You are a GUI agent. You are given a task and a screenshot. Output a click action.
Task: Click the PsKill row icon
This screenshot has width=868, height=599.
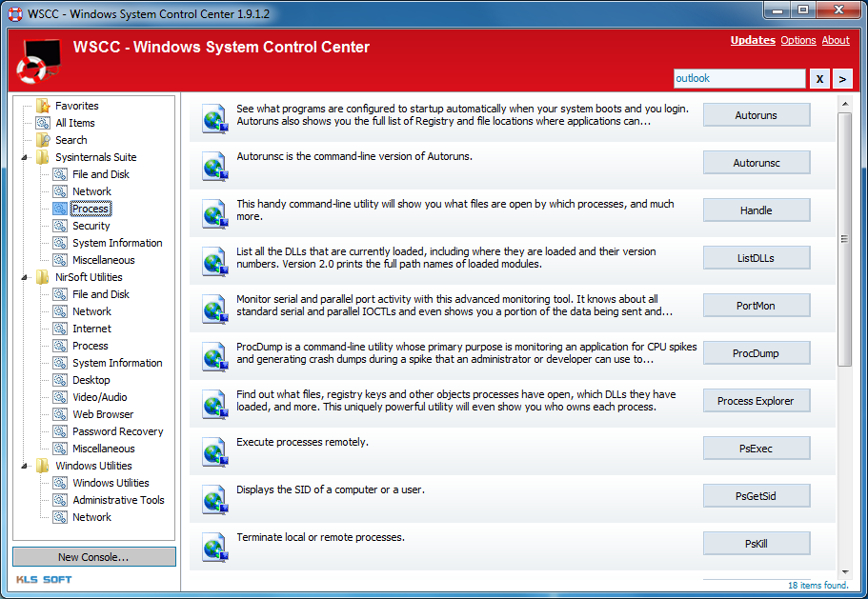tap(214, 547)
